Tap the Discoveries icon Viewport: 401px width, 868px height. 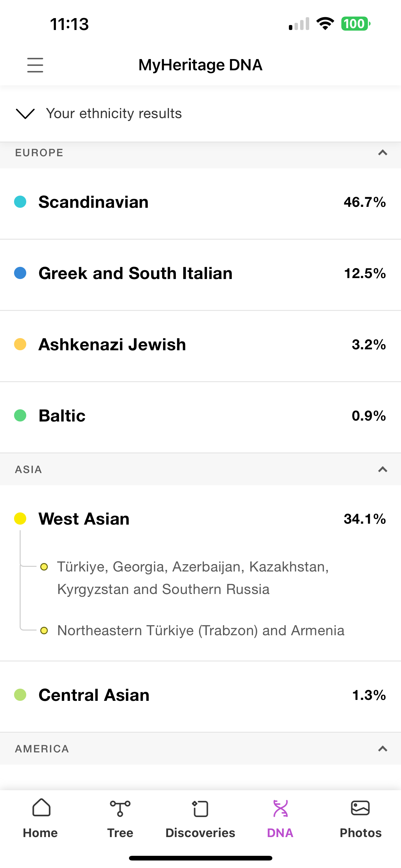pos(200,809)
